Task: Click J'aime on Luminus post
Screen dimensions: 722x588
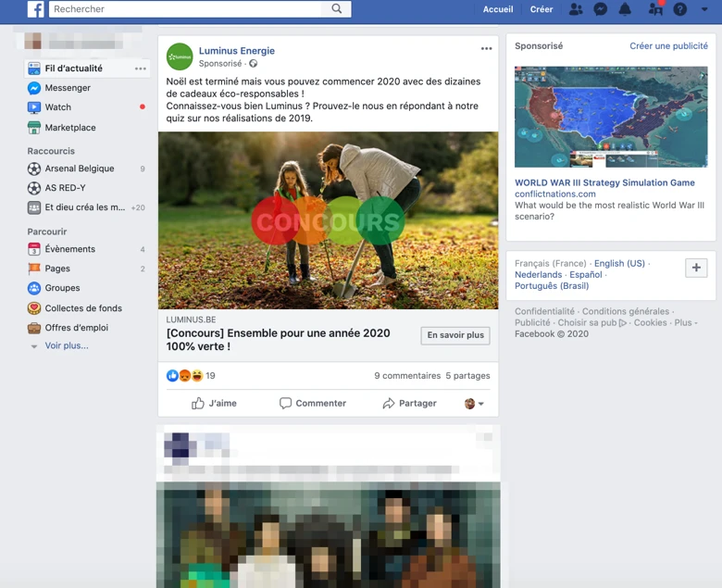Action: 214,404
